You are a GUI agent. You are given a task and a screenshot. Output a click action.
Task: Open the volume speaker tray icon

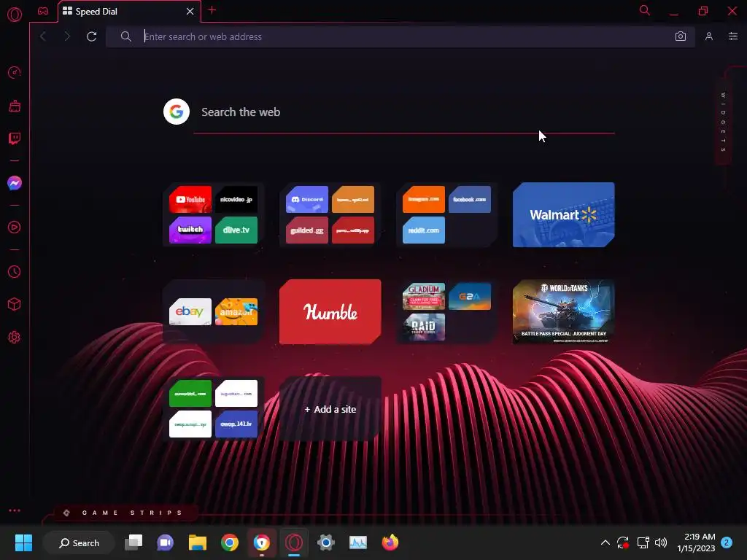[661, 542]
